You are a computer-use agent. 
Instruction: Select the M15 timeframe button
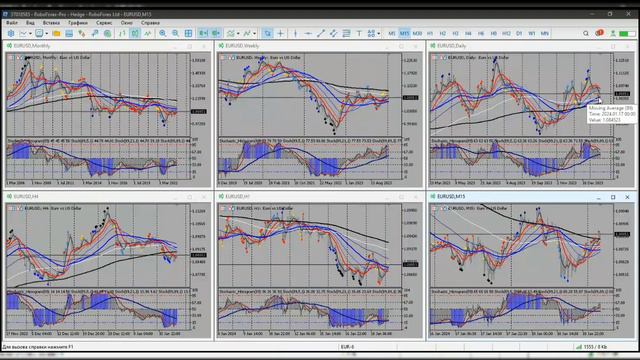tap(404, 33)
